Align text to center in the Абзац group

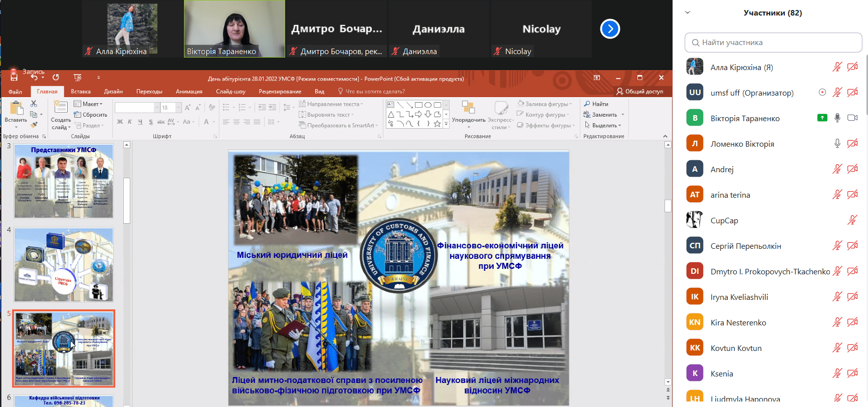237,122
